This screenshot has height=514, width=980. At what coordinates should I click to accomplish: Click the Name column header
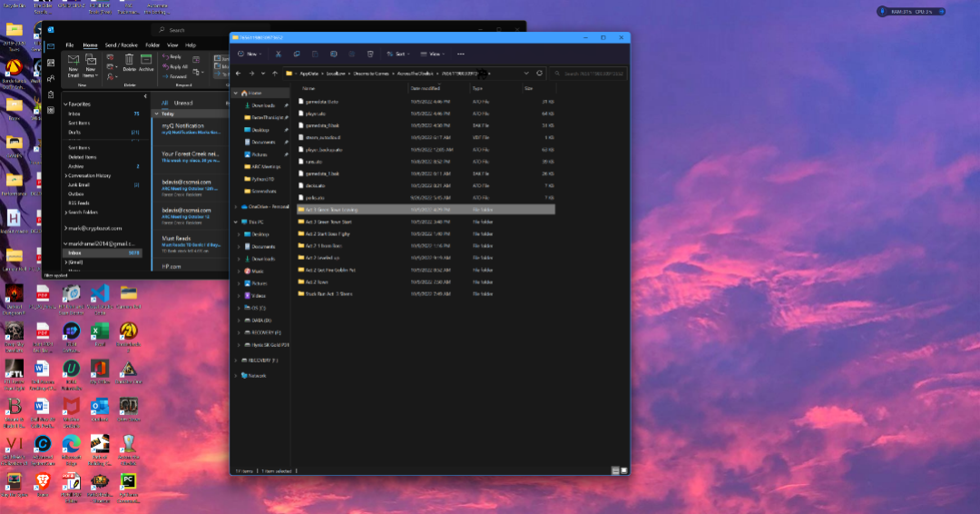pyautogui.click(x=309, y=89)
